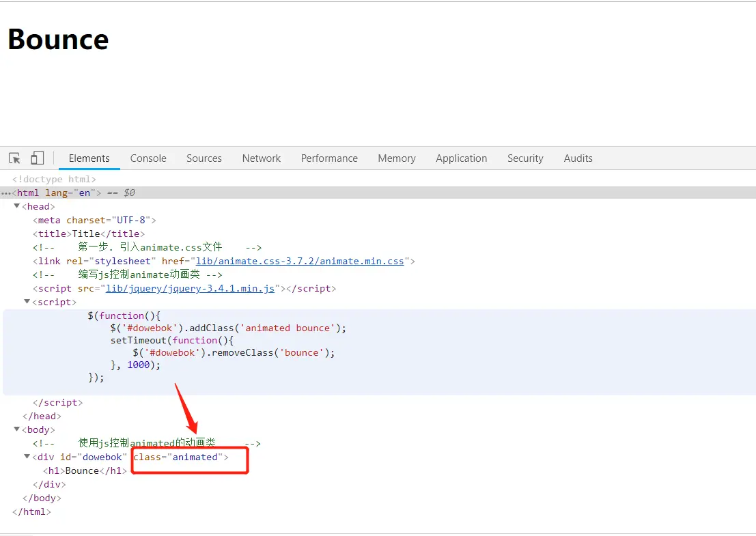
Task: Select the closing </head> tag
Action: [42, 416]
